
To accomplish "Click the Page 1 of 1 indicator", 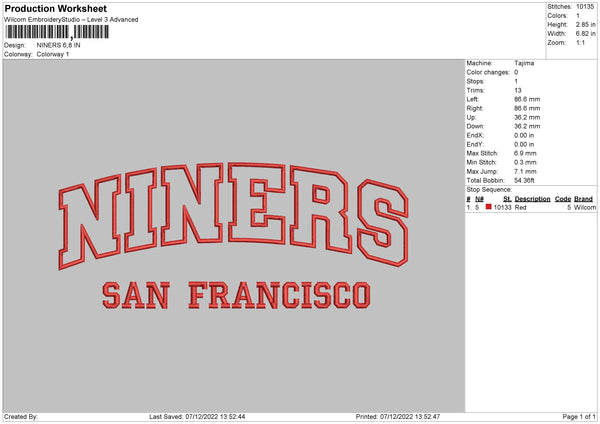I will tap(579, 416).
